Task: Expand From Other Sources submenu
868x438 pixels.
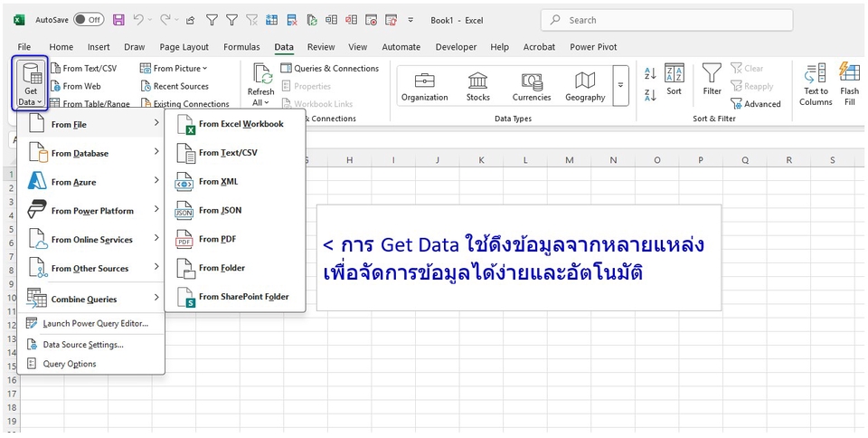Action: point(91,269)
